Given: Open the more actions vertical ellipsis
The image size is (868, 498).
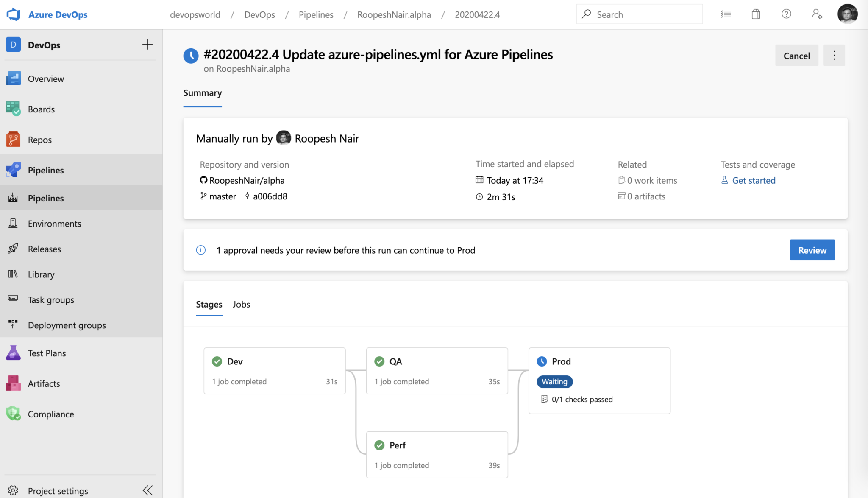Looking at the screenshot, I should [834, 56].
